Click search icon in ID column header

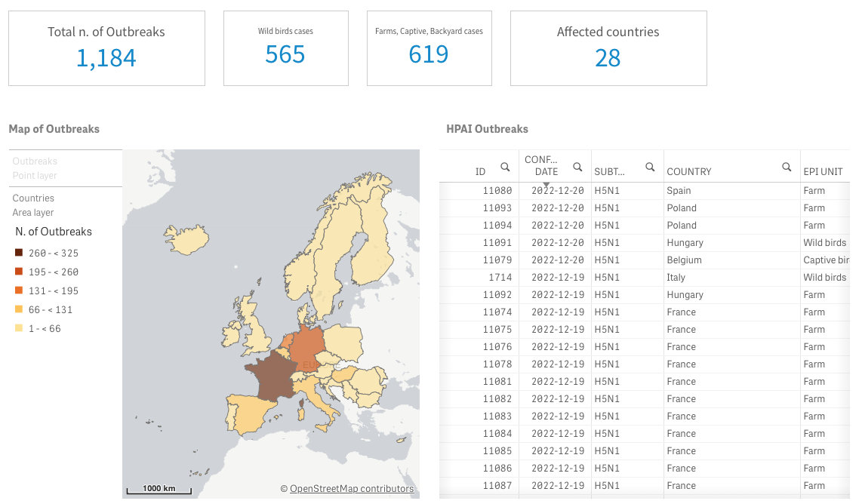(x=505, y=167)
